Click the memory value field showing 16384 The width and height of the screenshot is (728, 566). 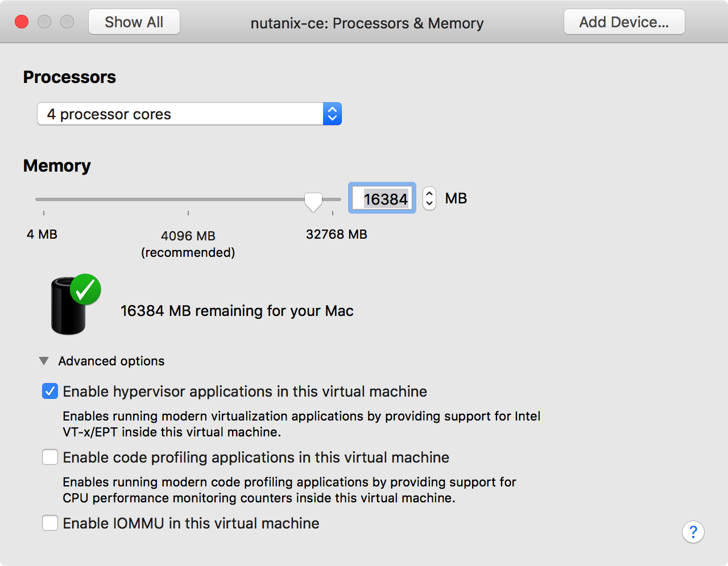(382, 198)
